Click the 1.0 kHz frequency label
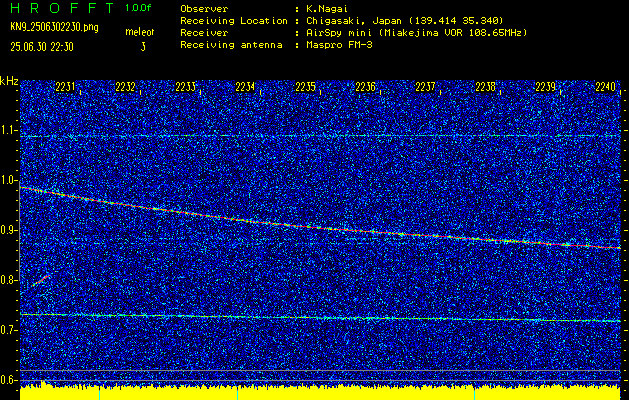The image size is (629, 400). click(9, 180)
